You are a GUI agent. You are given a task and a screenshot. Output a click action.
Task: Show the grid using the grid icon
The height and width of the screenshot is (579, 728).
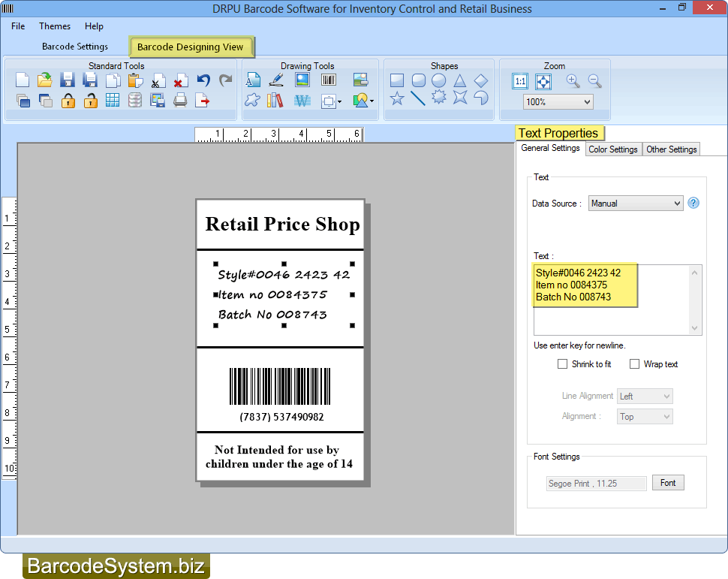[113, 100]
